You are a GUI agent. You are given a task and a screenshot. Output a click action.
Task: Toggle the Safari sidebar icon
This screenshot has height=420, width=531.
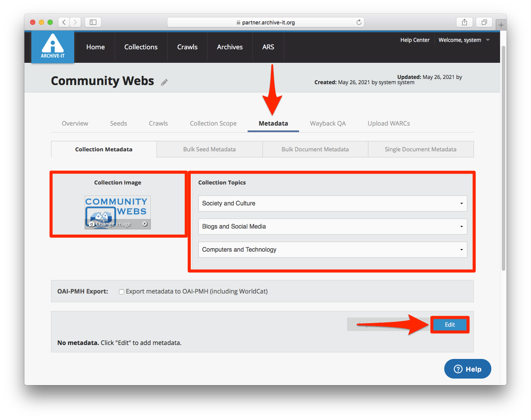coord(93,22)
